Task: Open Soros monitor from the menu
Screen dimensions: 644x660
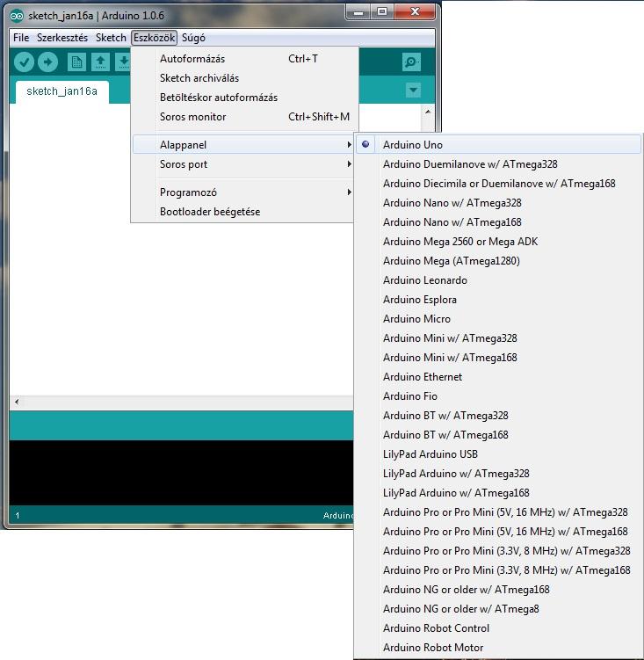Action: [x=243, y=117]
